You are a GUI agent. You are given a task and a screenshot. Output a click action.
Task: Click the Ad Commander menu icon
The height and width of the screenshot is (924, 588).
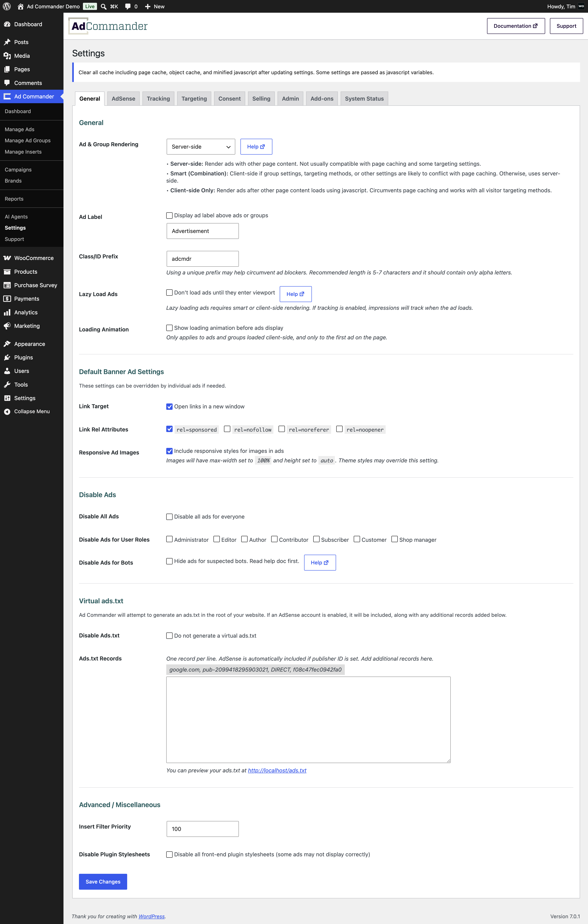tap(7, 96)
